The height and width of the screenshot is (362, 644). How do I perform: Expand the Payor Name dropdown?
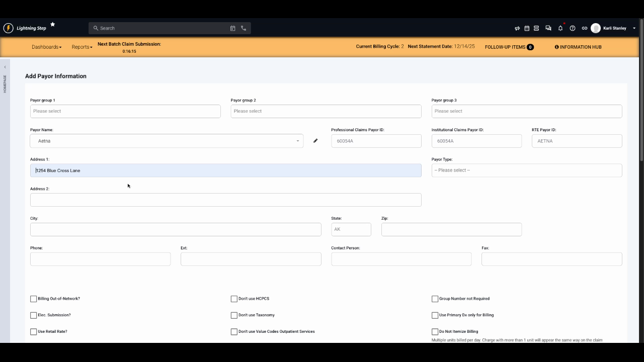tap(297, 141)
